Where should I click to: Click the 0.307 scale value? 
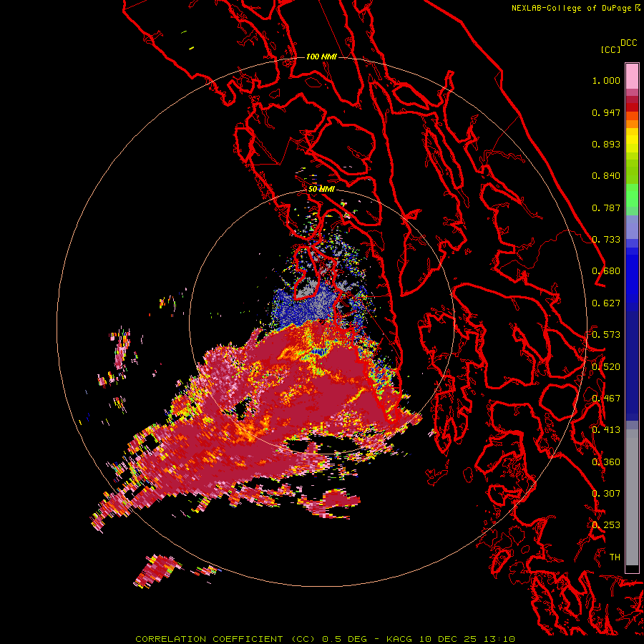coord(606,494)
